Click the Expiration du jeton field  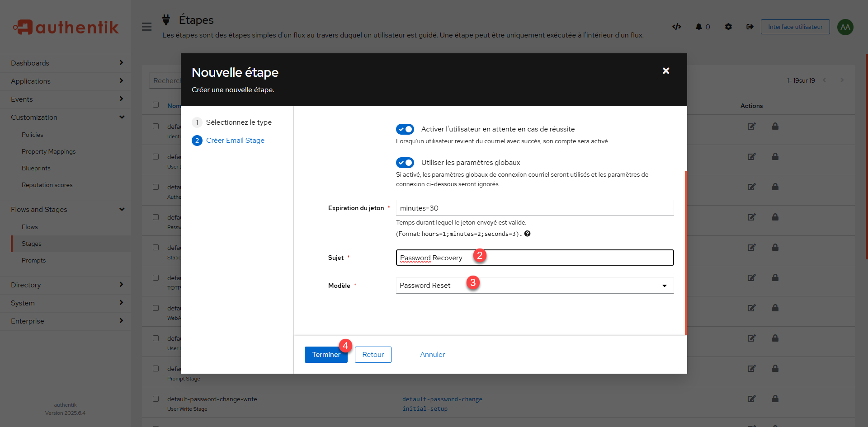click(534, 208)
